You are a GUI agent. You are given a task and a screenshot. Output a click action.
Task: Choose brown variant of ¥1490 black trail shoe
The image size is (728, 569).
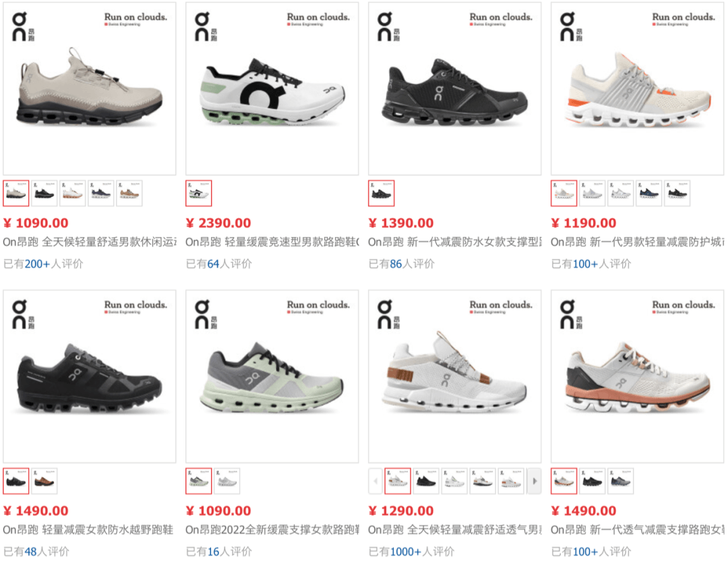tap(44, 481)
